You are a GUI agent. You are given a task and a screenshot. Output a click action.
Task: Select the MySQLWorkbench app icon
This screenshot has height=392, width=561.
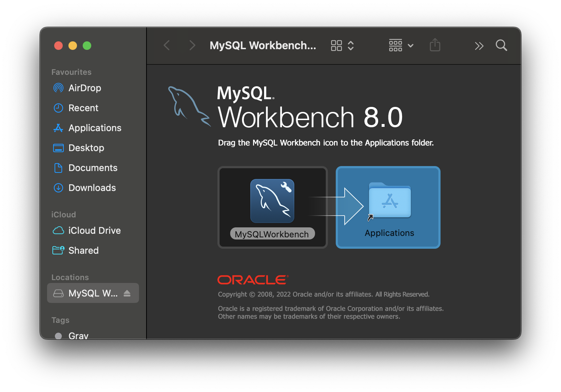(272, 201)
